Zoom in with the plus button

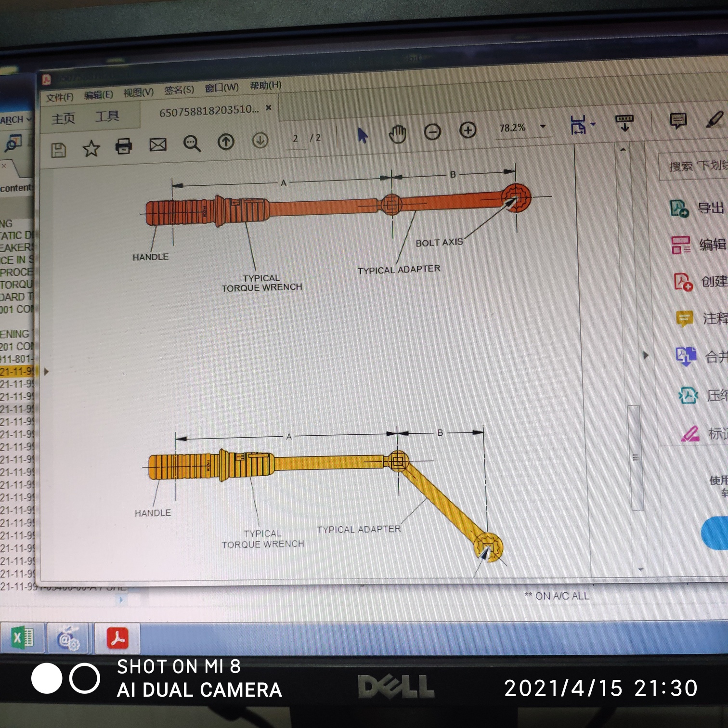pos(468,130)
